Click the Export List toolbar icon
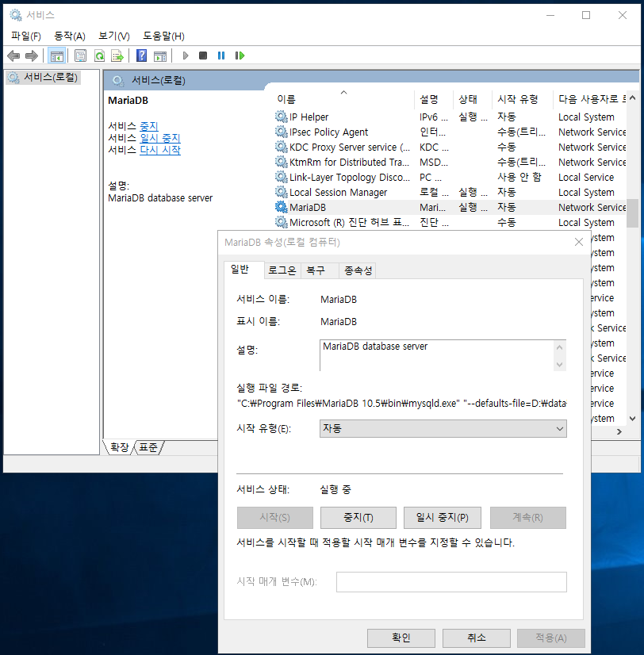 (x=117, y=56)
